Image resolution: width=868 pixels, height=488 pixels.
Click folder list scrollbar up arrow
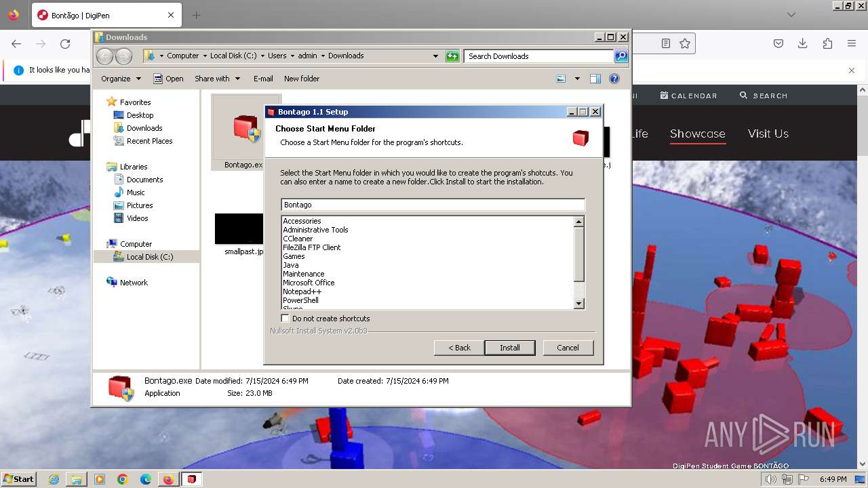click(579, 222)
